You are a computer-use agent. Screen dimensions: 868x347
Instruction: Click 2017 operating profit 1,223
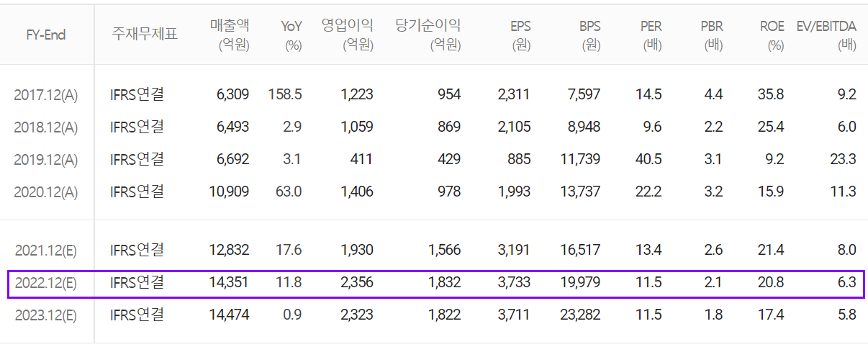coord(357,94)
